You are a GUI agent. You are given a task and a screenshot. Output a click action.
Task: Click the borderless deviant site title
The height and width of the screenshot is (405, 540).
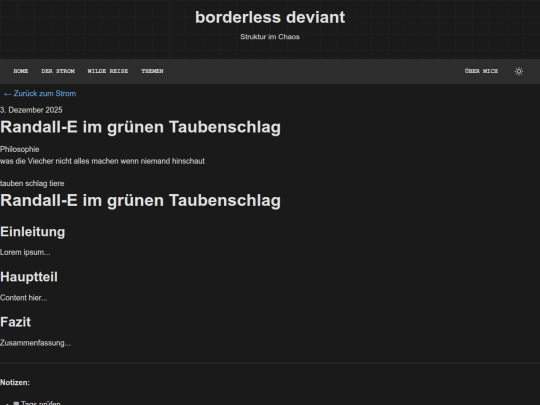270,17
